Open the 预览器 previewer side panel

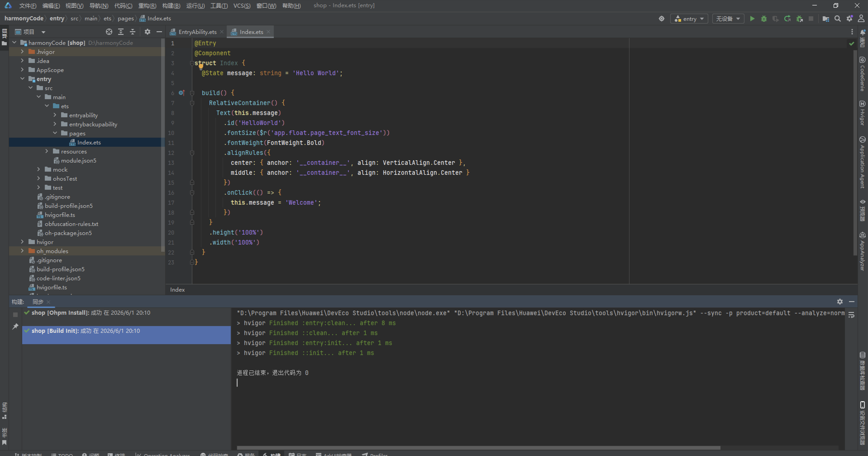click(862, 210)
